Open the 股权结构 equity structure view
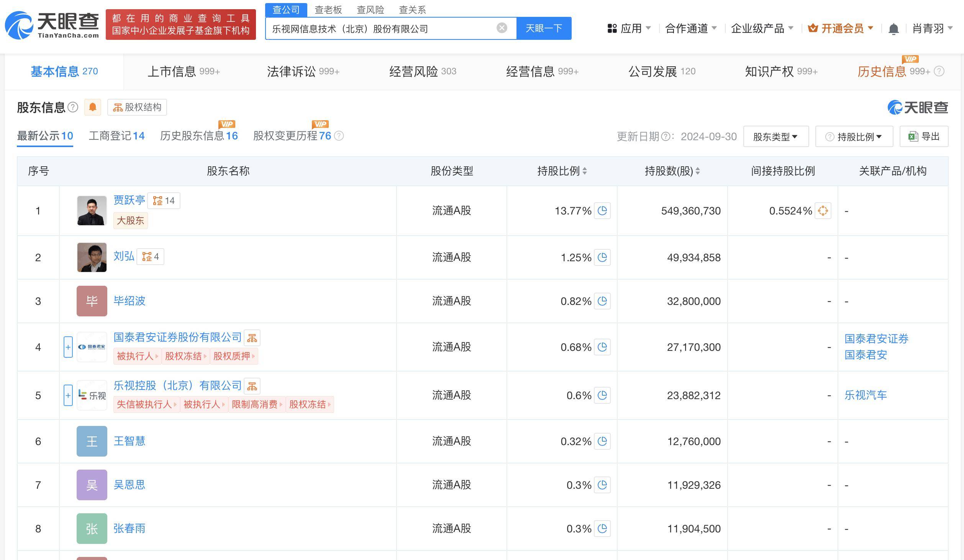 pos(137,107)
